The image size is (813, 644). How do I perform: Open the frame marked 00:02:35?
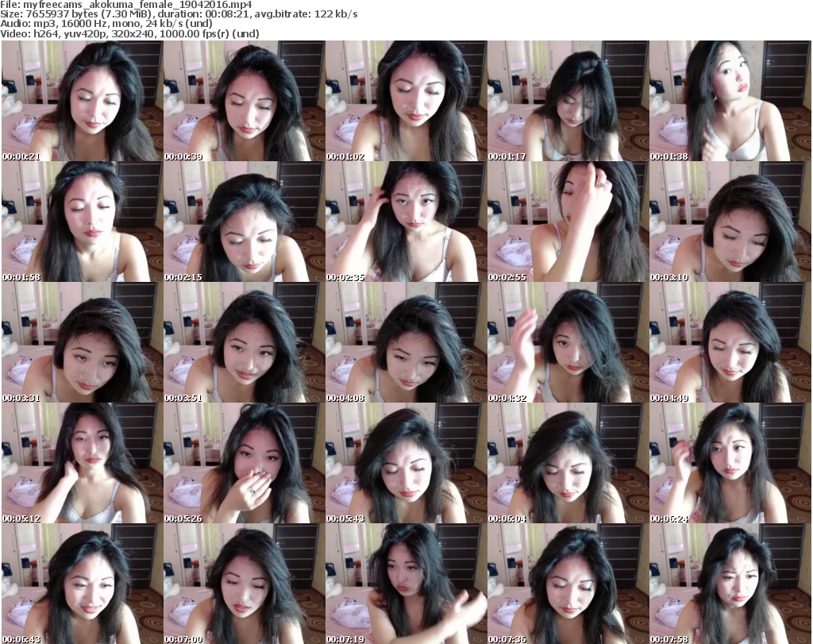(x=406, y=222)
